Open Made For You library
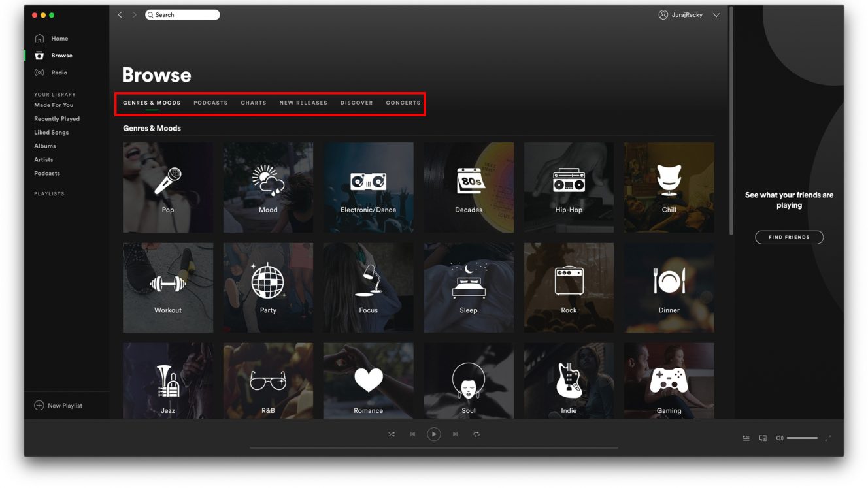Viewport: 868px width, 488px height. 54,105
